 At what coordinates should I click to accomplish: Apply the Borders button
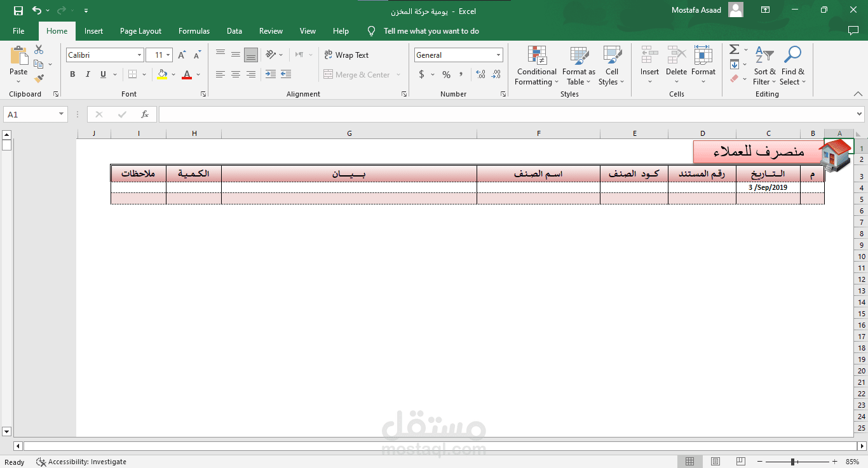click(132, 74)
